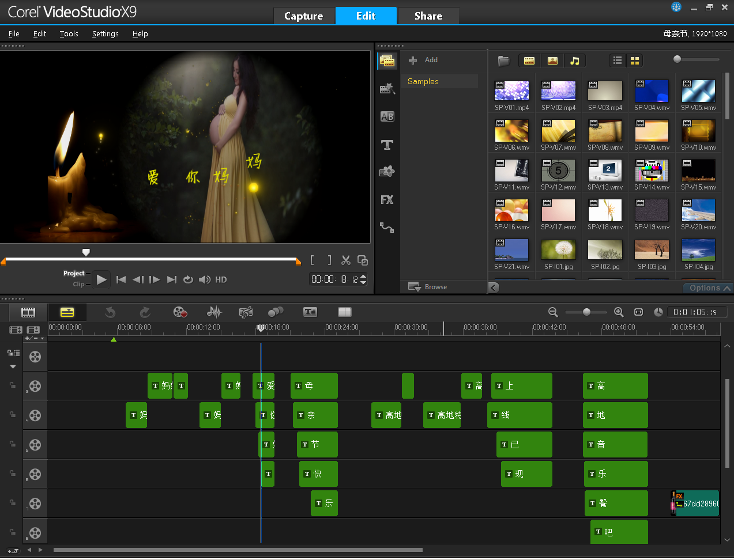Zoom out the timeline with magnifier minus
Screen dimensions: 734x560
[553, 312]
